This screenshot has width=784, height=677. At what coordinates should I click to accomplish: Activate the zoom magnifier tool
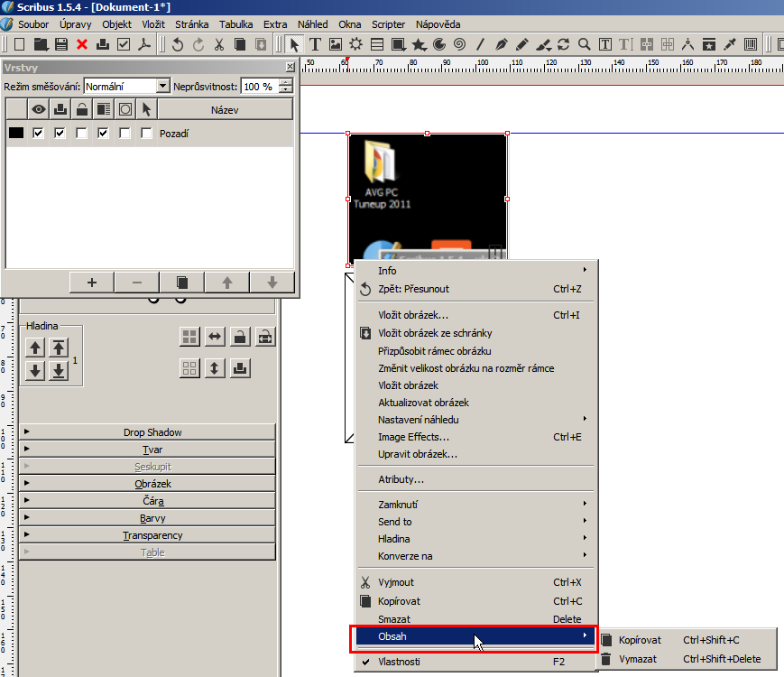click(x=585, y=43)
